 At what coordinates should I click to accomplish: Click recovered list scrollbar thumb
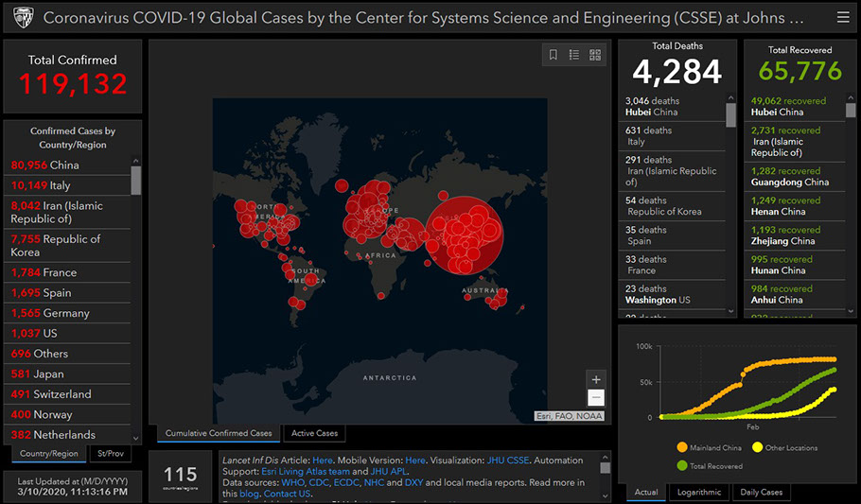[851, 111]
